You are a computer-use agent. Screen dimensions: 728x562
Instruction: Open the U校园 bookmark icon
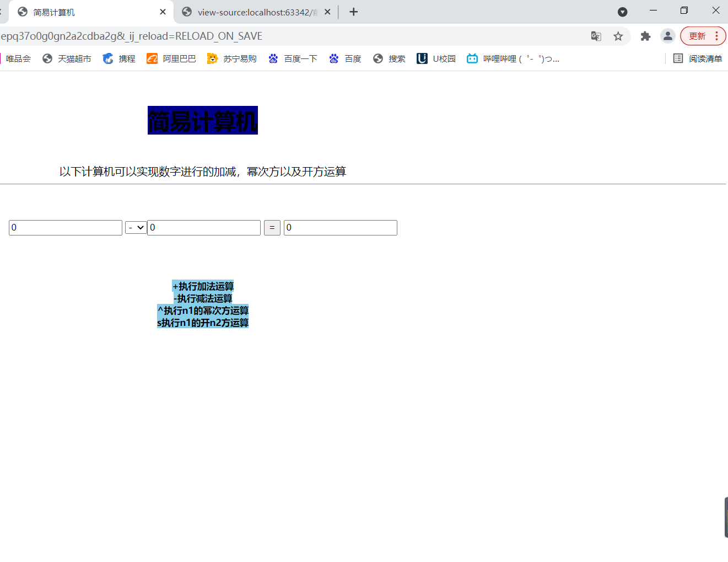pos(422,58)
